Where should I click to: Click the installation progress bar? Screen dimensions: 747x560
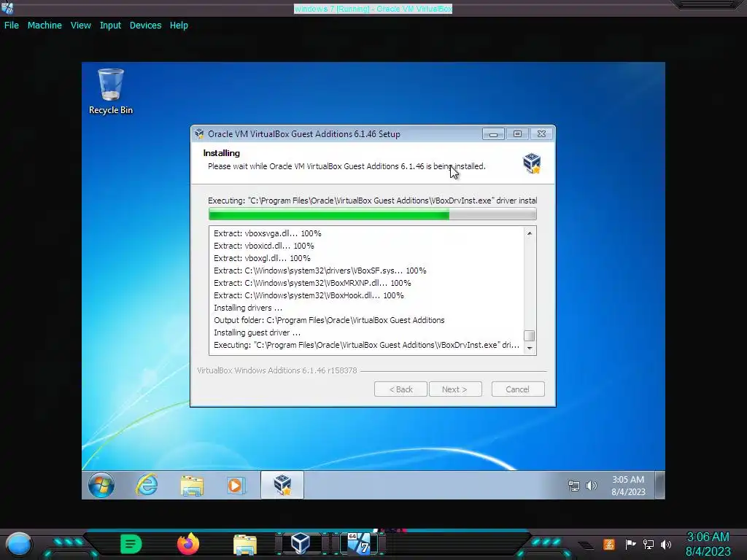point(373,215)
